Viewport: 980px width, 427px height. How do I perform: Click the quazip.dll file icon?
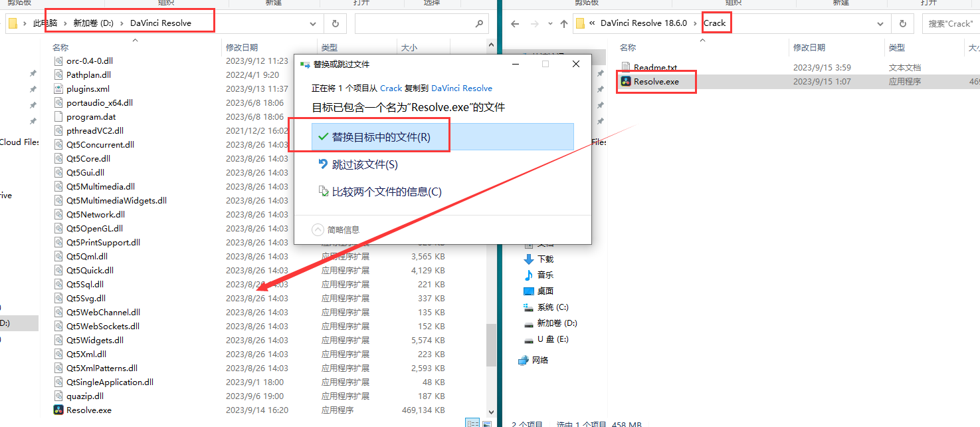click(58, 396)
